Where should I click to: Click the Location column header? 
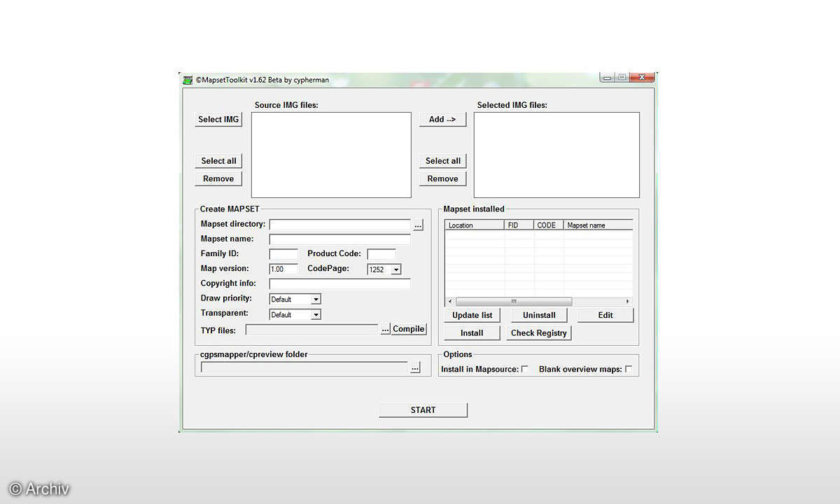click(x=475, y=225)
